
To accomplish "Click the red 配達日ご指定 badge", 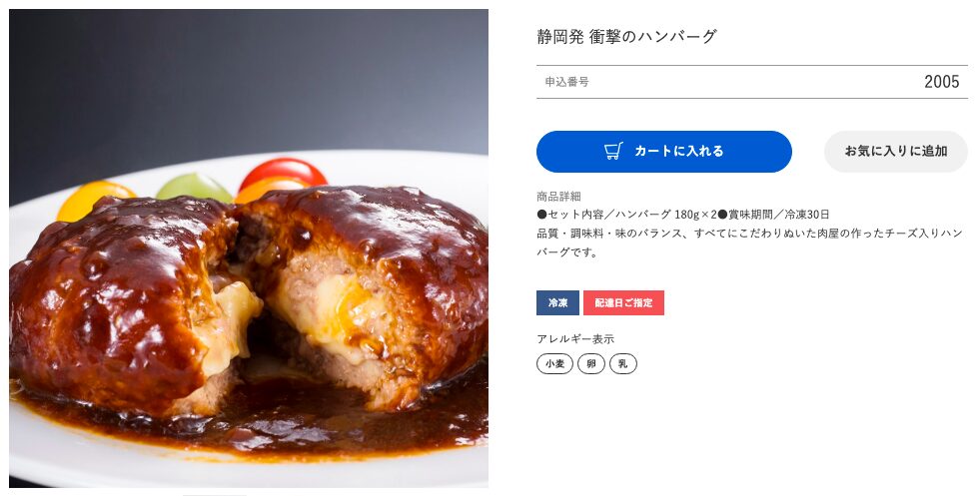I will click(623, 303).
